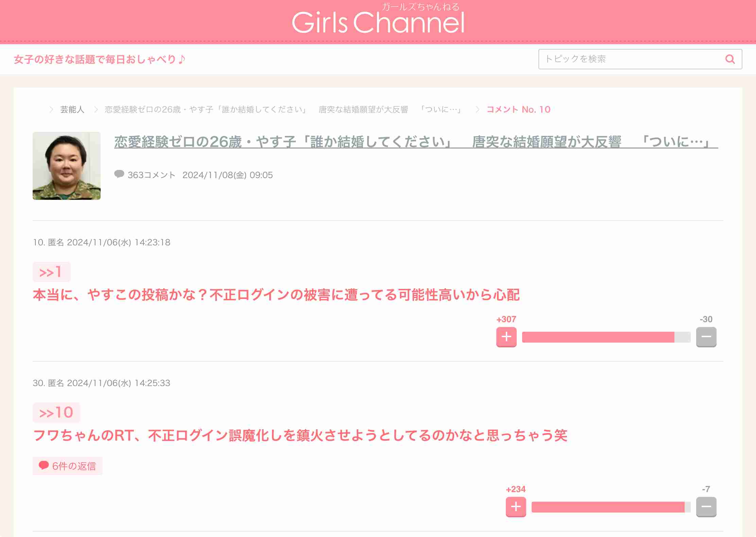
Task: Upvote comment 30 with the plus button
Action: tap(516, 507)
